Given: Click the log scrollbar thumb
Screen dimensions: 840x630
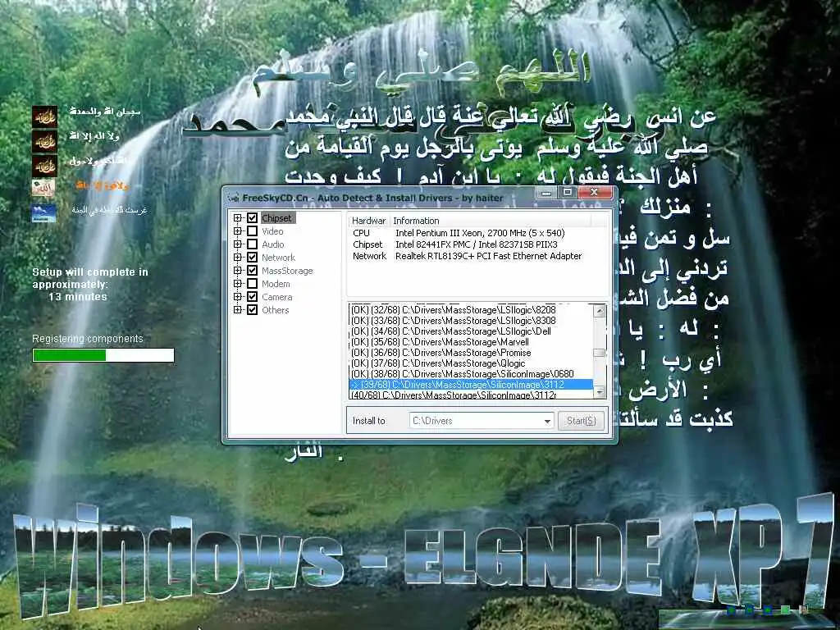Looking at the screenshot, I should click(600, 353).
